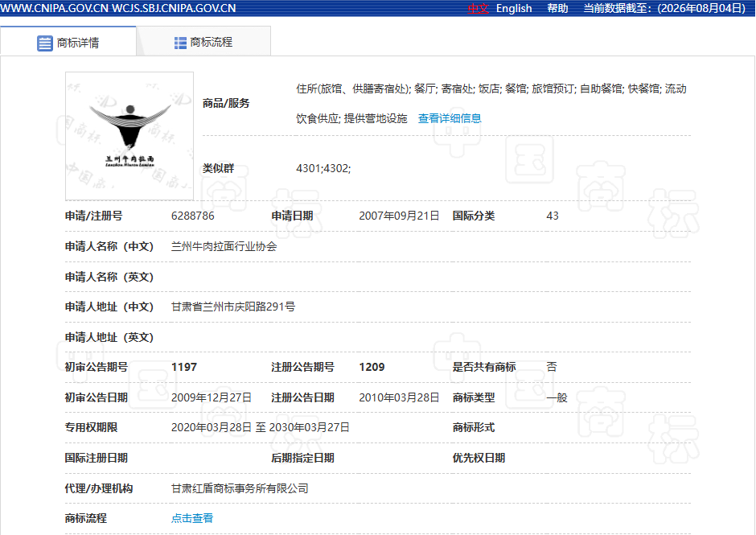Switch language to English
Viewport: 756px width, 535px height.
click(514, 8)
